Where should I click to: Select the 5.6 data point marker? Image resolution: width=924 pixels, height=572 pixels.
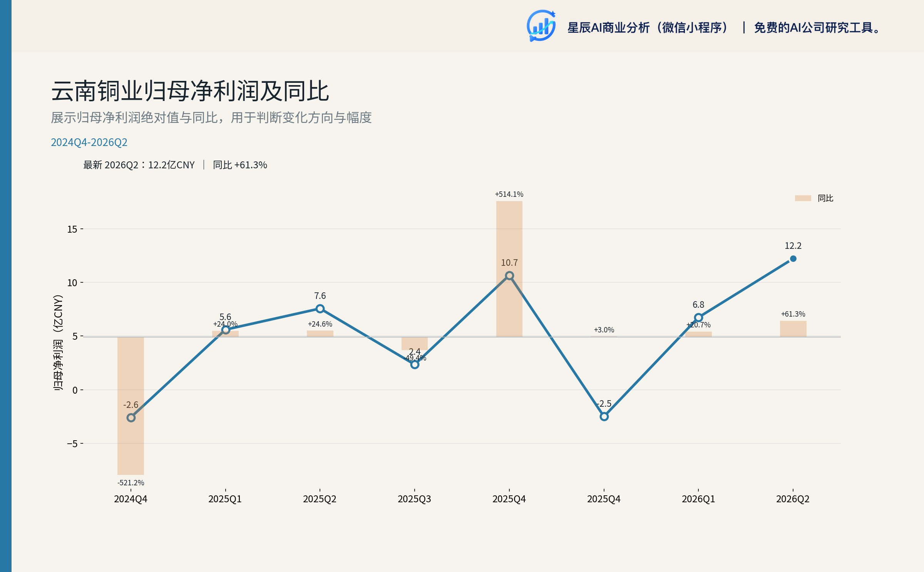[x=226, y=330]
